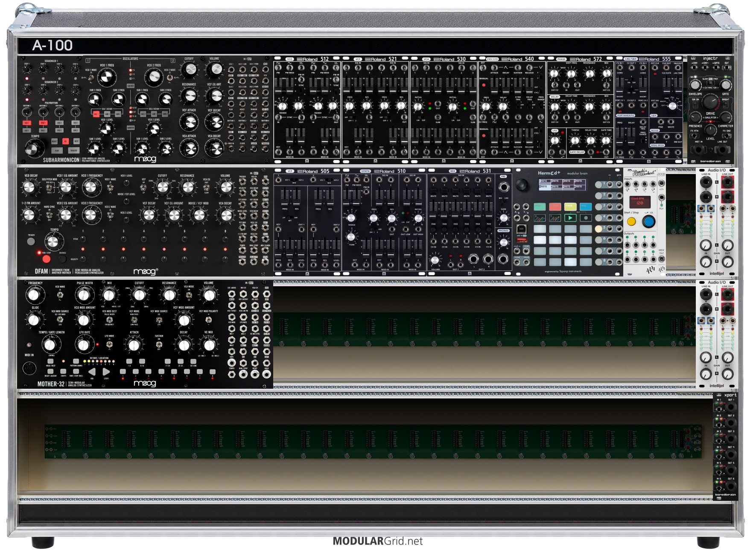Click the Subharmonicon QUANTIZE button
The height and width of the screenshot is (550, 756).
(x=131, y=127)
